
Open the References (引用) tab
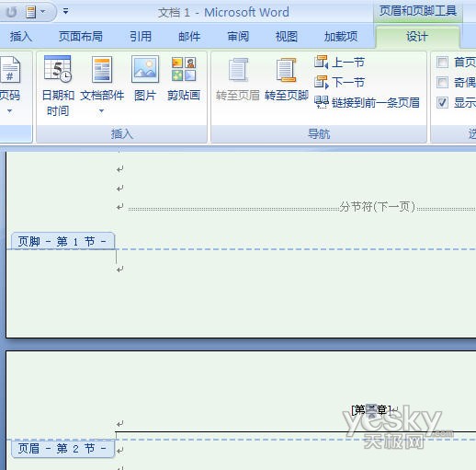(x=141, y=37)
